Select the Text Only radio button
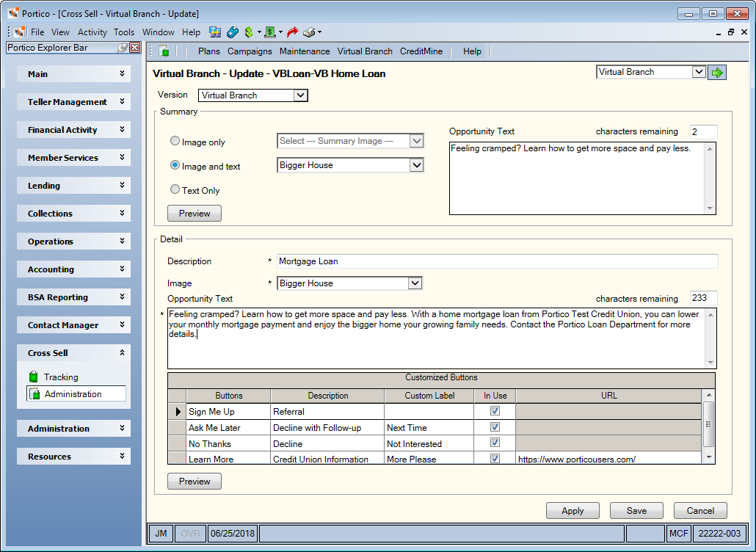 (x=175, y=189)
